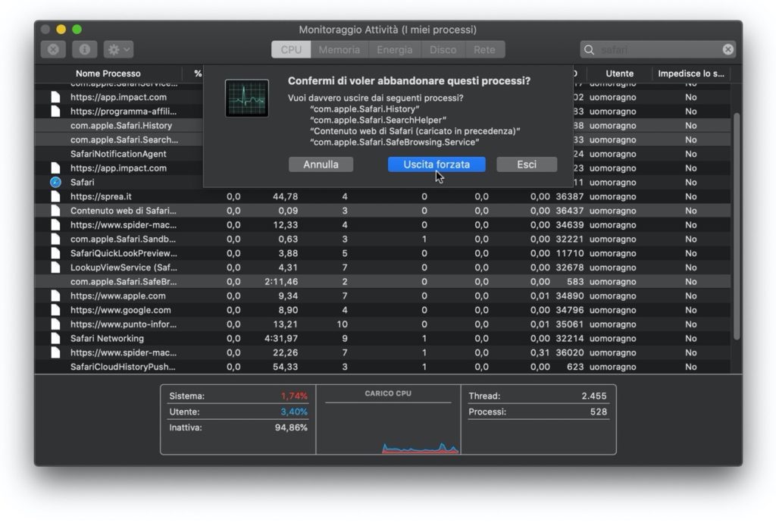Click PID 11710 cell

click(569, 253)
